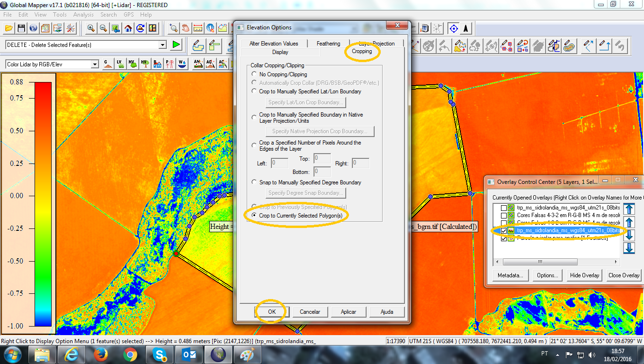This screenshot has height=364, width=644.
Task: Click the zoom in magnifier icon
Action: pos(91,28)
